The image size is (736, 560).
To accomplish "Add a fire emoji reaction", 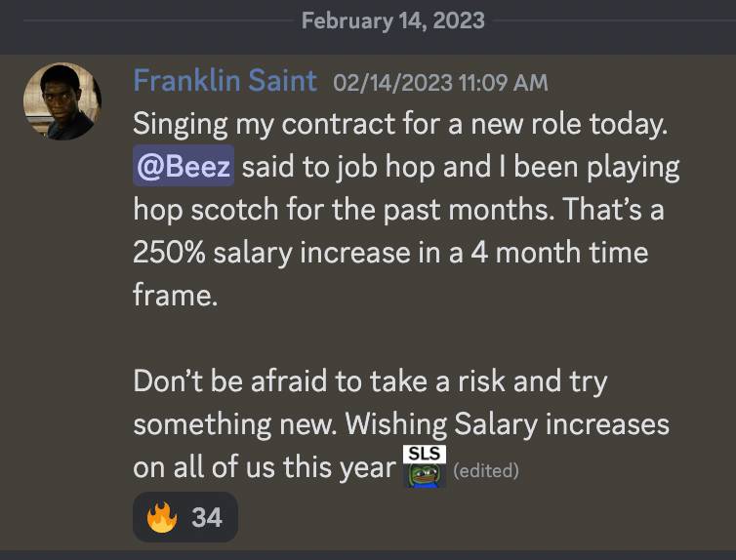I will [x=162, y=517].
